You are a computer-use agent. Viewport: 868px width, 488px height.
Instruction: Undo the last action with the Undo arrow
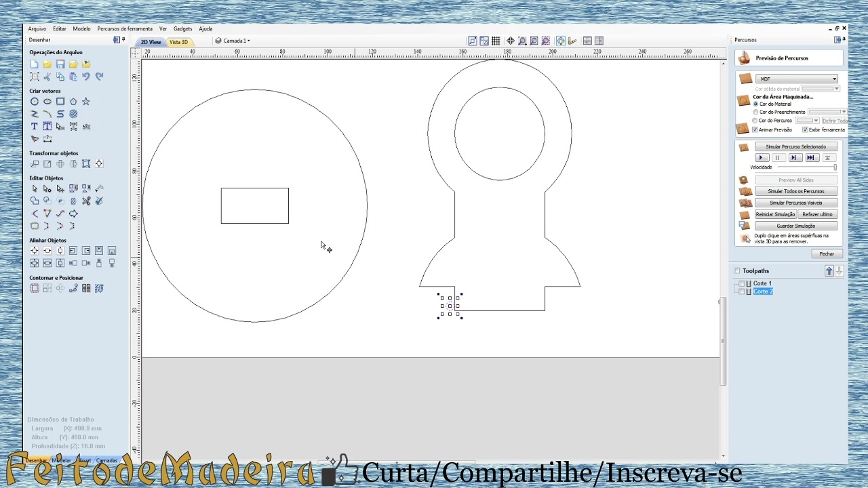[x=86, y=77]
